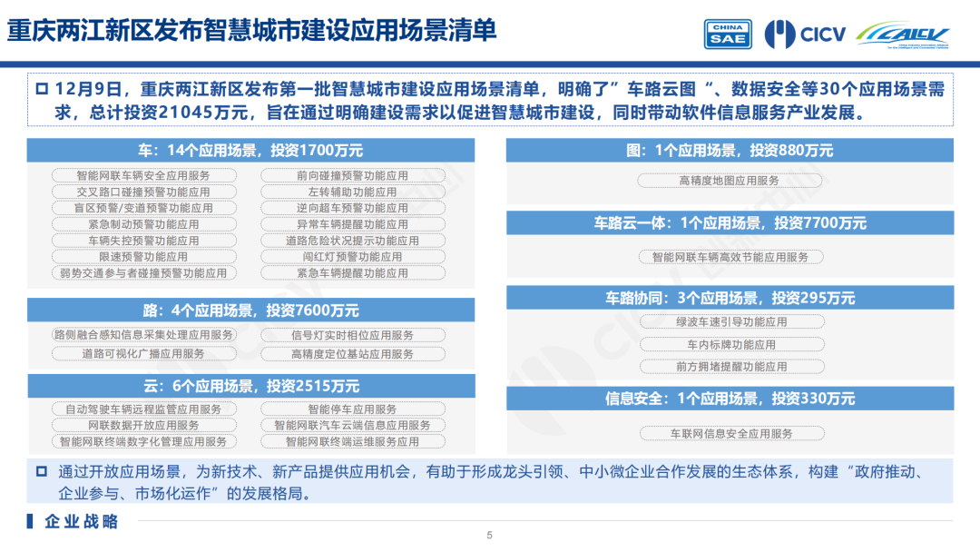Select the 图：1个应用场景 header bar

[x=730, y=151]
